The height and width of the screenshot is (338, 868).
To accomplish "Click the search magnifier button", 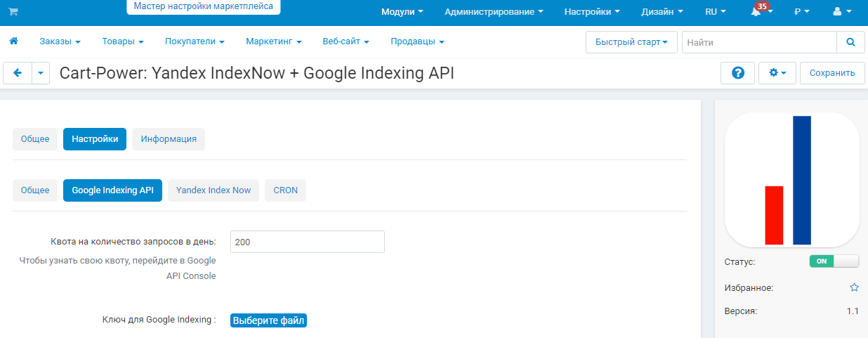I will tap(850, 42).
